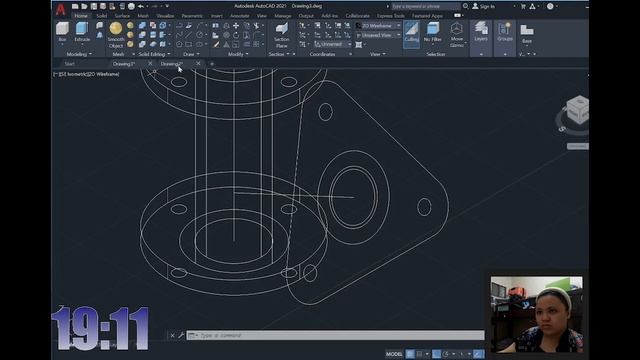640x360 pixels.
Task: Click the Rotate tool in Modify panel
Action: point(236,35)
